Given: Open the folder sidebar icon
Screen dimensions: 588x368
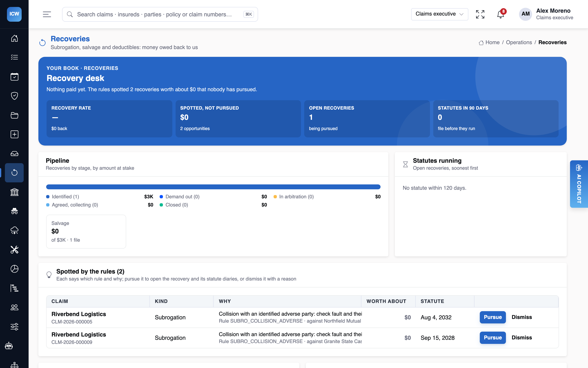Looking at the screenshot, I should 14,115.
